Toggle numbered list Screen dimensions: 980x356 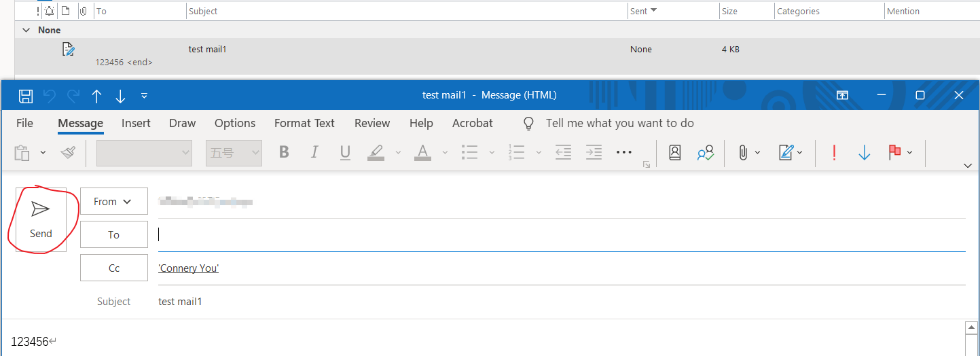pos(516,153)
